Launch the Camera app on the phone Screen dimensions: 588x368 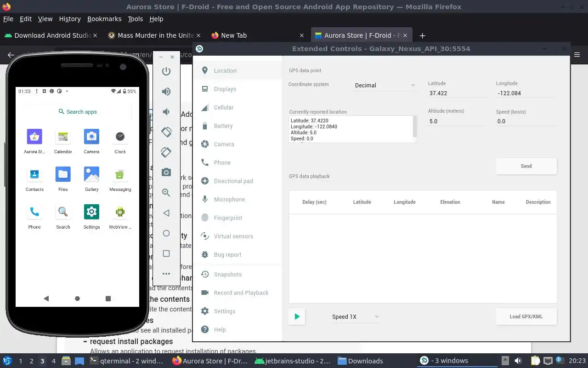pyautogui.click(x=91, y=141)
